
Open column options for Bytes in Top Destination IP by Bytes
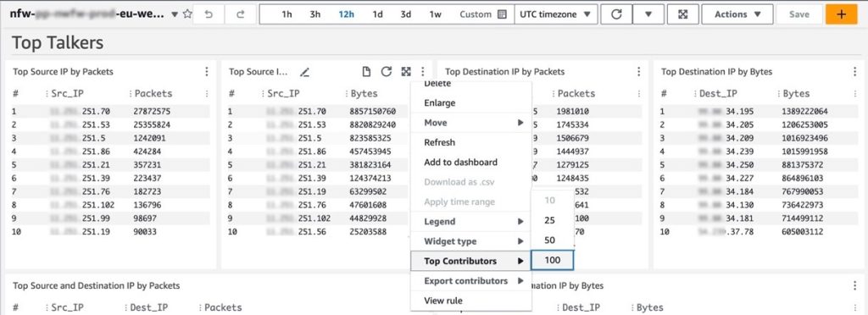855,94
